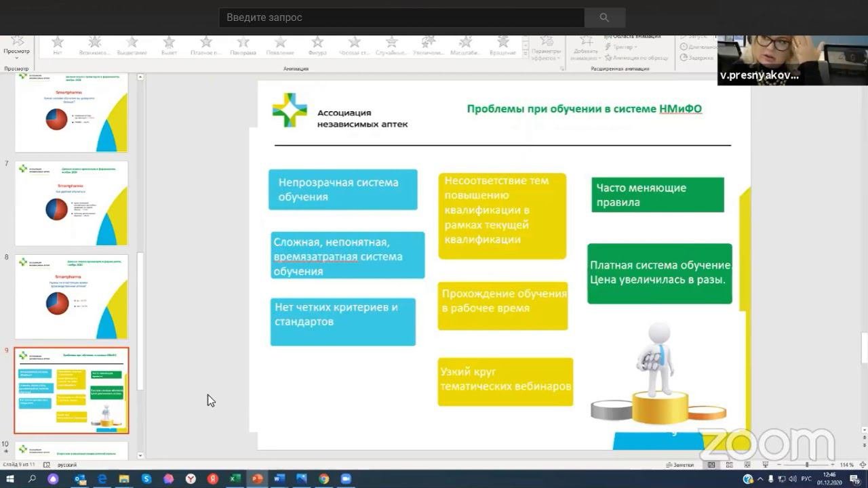Click slide title 'Проблемы при обучении в системе НМиФО'

(x=584, y=108)
